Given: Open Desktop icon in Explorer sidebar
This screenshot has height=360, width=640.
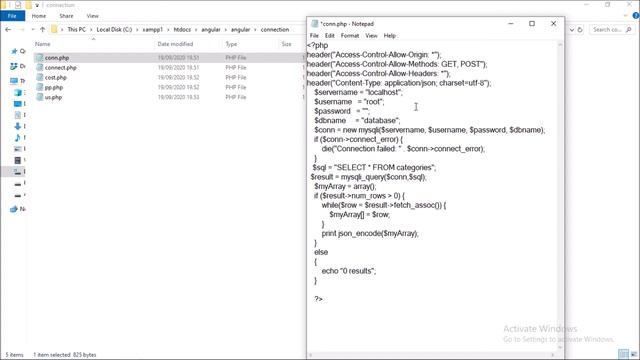Looking at the screenshot, I should [x=18, y=104].
